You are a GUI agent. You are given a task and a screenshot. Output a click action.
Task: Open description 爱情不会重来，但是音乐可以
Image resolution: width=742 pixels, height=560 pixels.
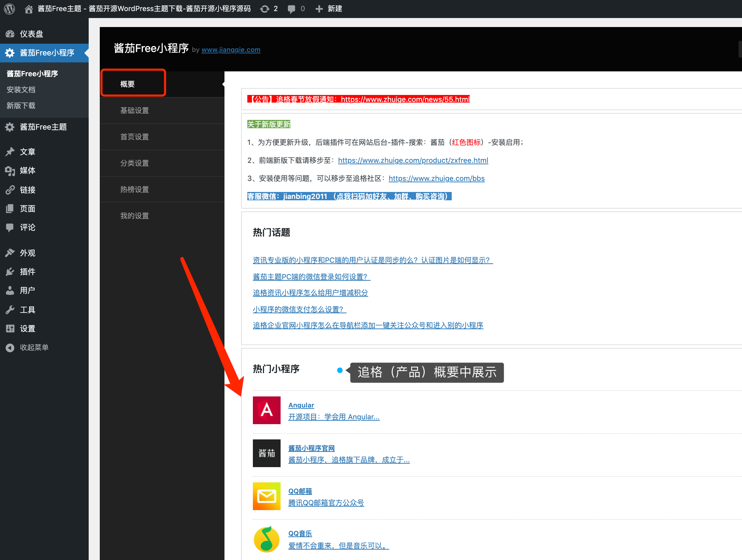click(x=339, y=546)
